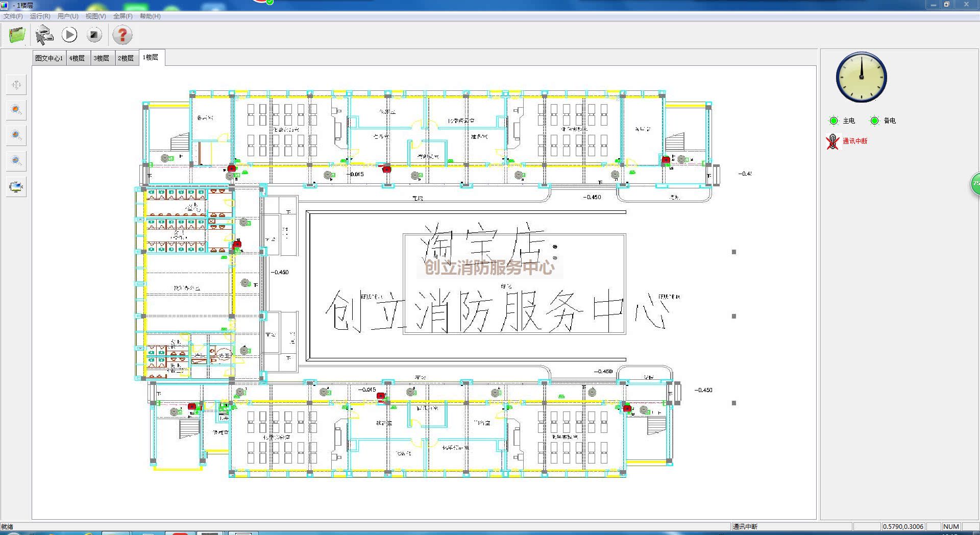Click the NUM status bar indicator
This screenshot has height=535, width=980.
tap(951, 526)
